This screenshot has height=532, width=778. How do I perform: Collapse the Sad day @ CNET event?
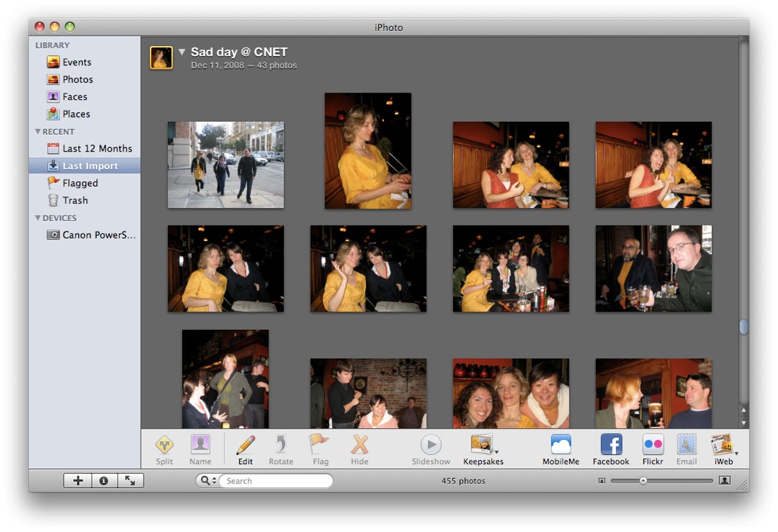click(182, 52)
